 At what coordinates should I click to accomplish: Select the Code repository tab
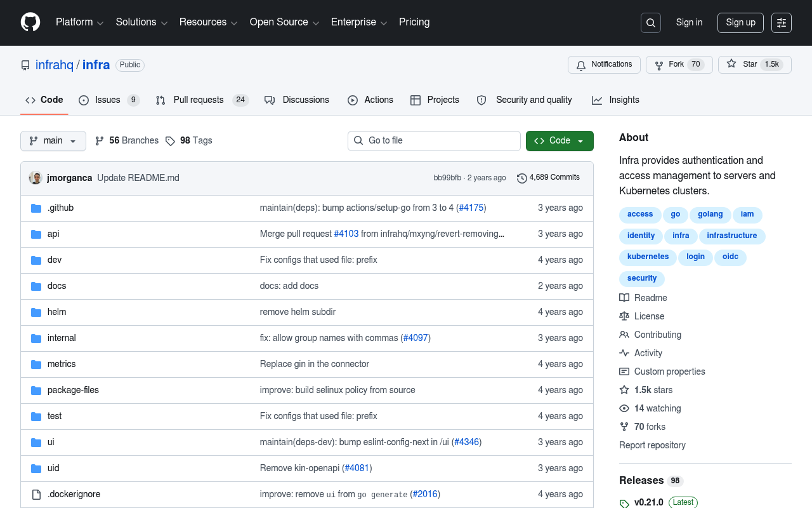click(x=44, y=100)
